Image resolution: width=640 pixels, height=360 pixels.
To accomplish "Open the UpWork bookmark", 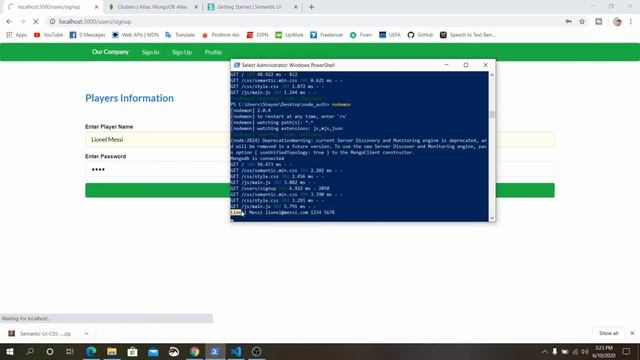I will coord(289,35).
